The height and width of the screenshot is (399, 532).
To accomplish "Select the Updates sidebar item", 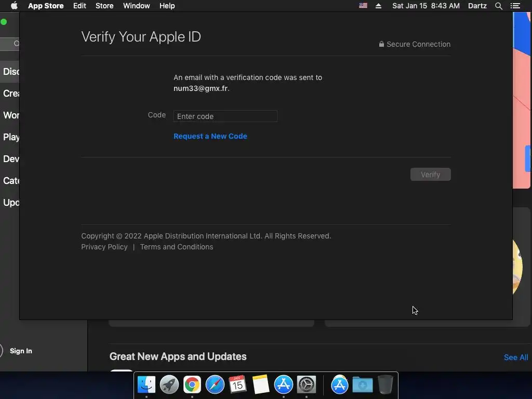I will click(x=10, y=203).
